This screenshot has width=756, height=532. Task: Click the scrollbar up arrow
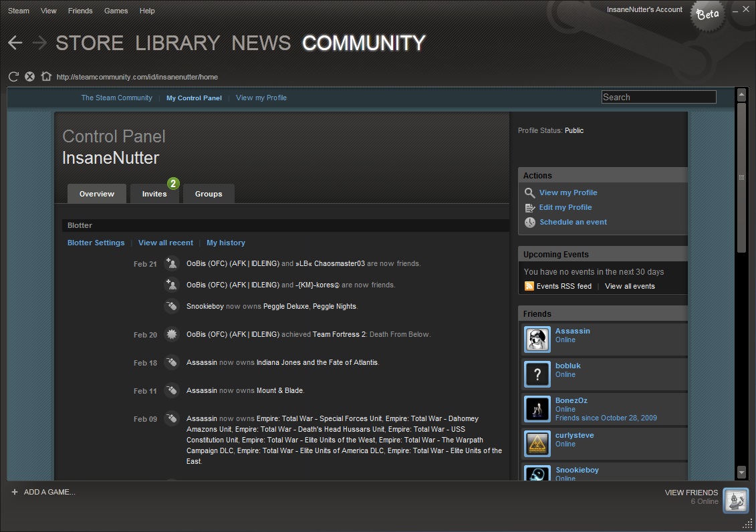tap(741, 94)
